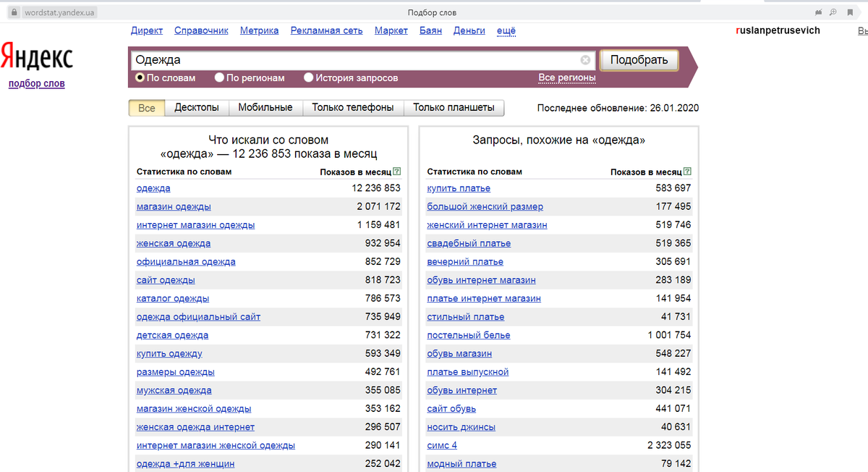Viewport: 868px width, 472px height.
Task: Open similar query 'симс 4'
Action: [x=442, y=445]
